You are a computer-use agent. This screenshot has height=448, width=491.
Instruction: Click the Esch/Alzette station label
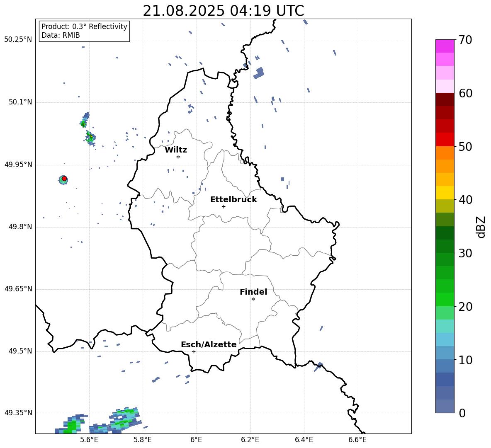pos(209,344)
